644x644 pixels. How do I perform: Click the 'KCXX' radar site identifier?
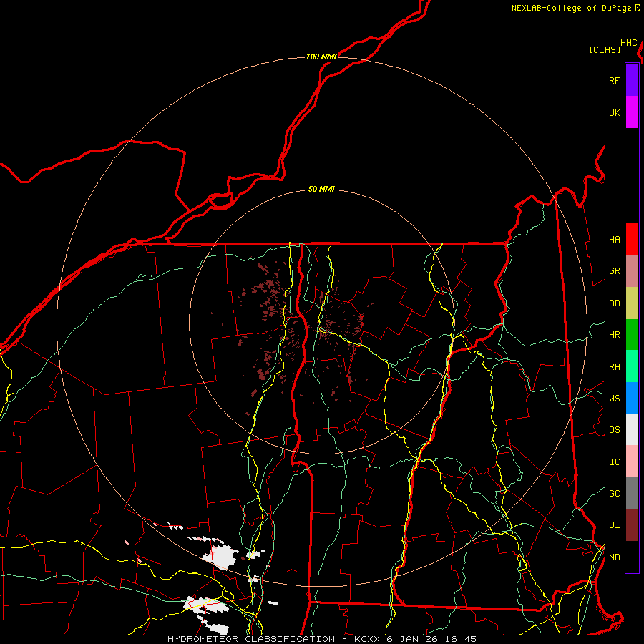tap(366, 639)
